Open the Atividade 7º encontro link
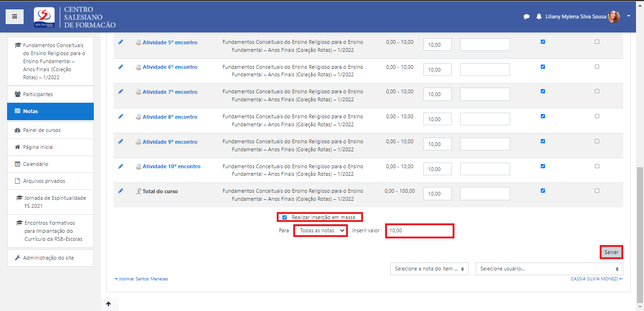This screenshot has width=644, height=311. (170, 92)
